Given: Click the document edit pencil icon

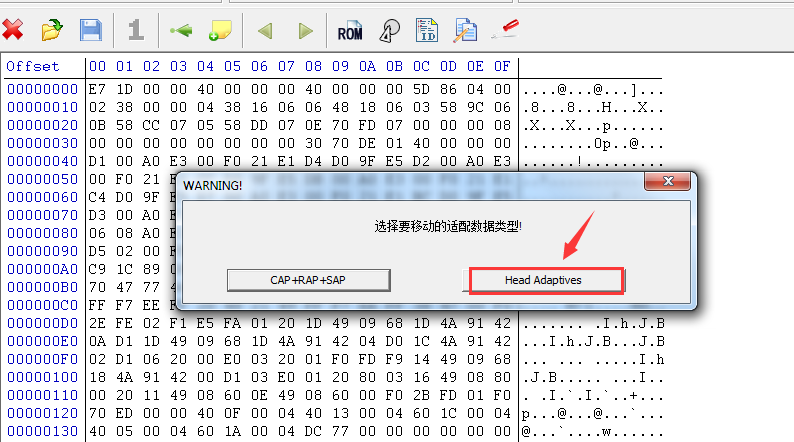Looking at the screenshot, I should coord(465,31).
